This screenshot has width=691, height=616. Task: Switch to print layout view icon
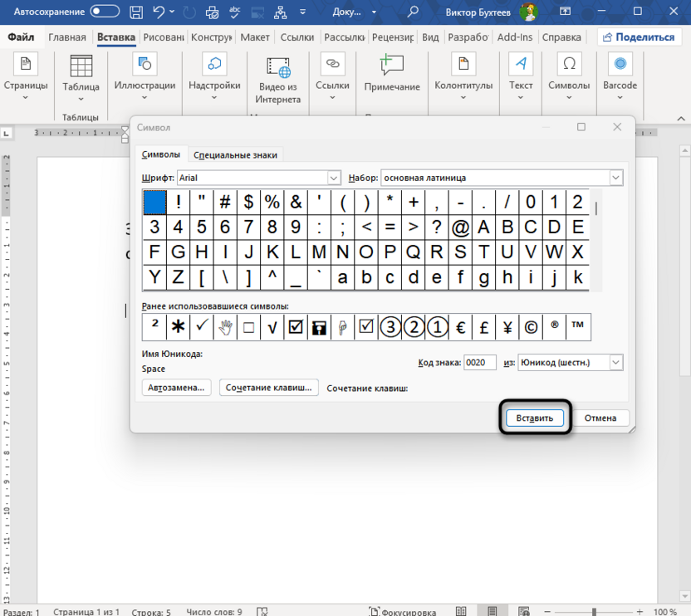493,611
